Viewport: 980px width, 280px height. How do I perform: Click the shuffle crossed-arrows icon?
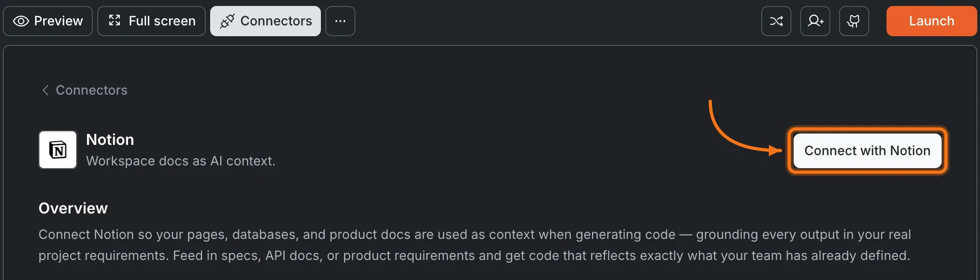tap(776, 21)
